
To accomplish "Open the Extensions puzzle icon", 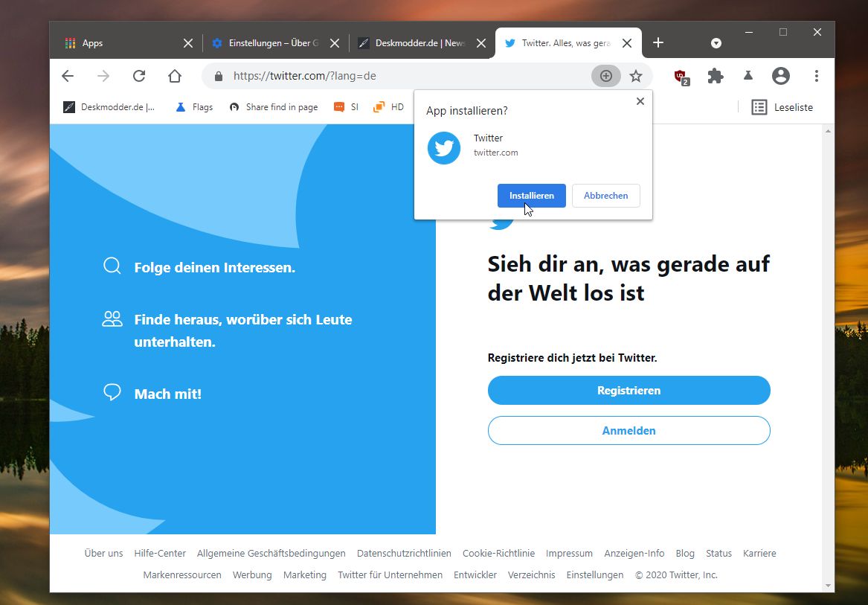I will pyautogui.click(x=716, y=76).
